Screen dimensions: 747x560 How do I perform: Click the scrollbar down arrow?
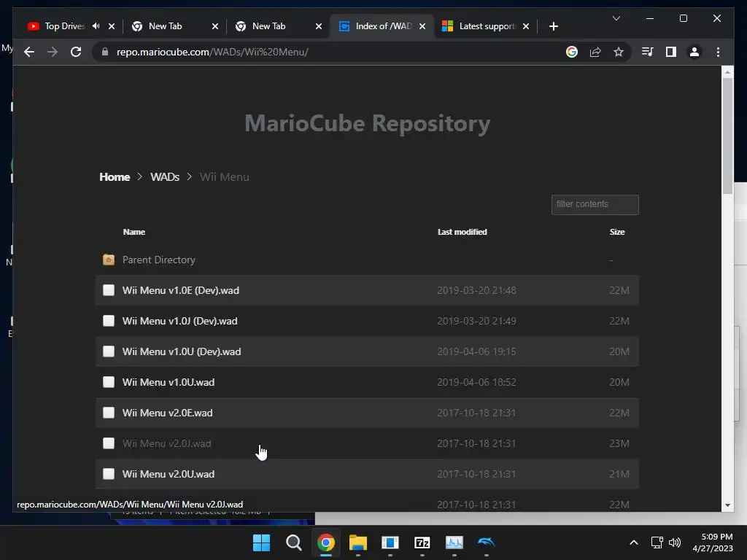pos(727,505)
